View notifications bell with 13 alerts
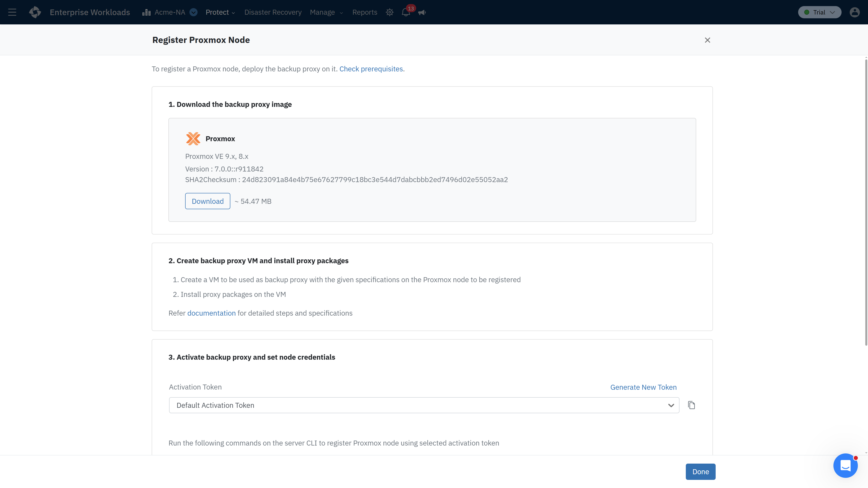Screen dimensions: 868x488 coord(406,12)
